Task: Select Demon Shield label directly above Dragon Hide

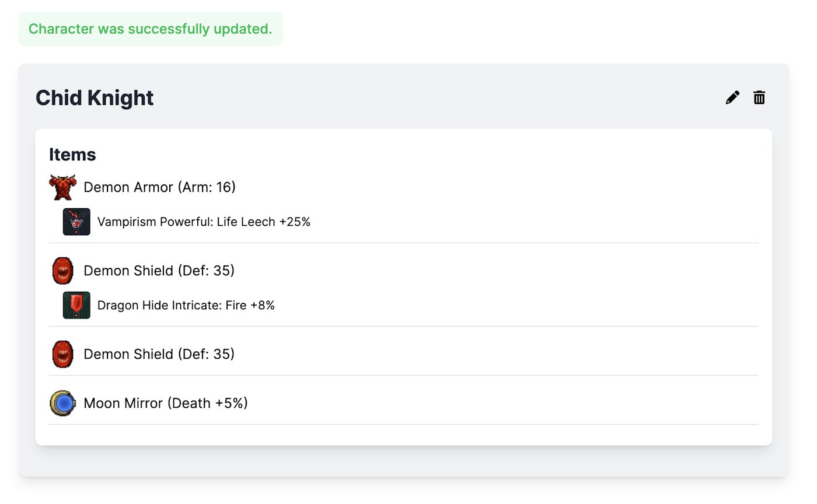Action: pyautogui.click(x=159, y=271)
